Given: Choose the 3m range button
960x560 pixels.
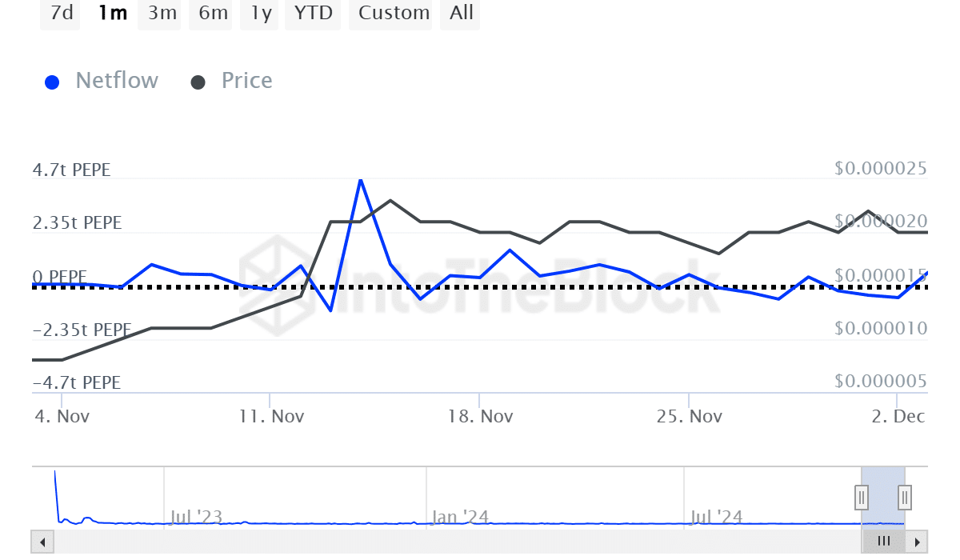Looking at the screenshot, I should 162,14.
